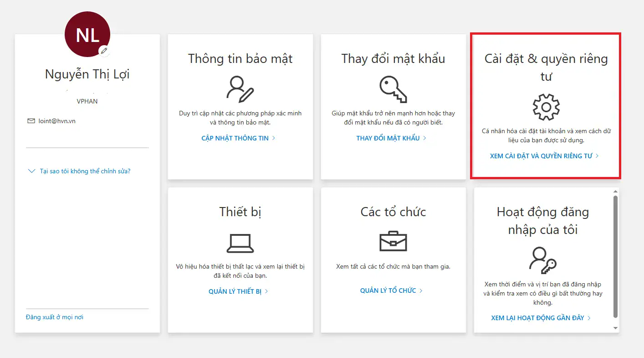Click the NL profile avatar circle
The image size is (644, 358).
[x=87, y=35]
